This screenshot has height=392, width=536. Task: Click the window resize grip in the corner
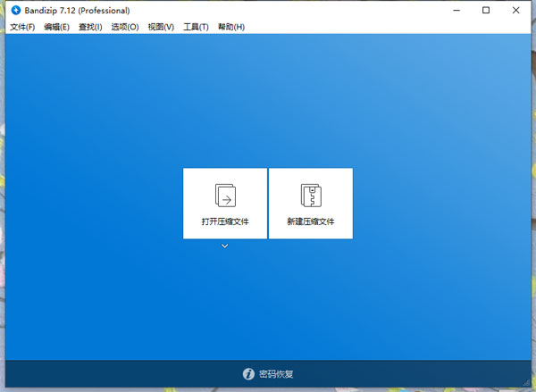click(x=526, y=382)
